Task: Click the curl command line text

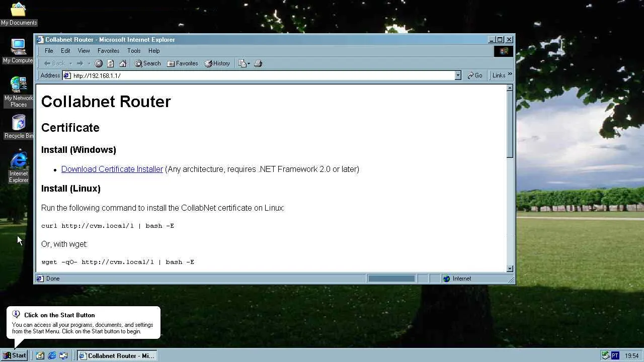Action: [108, 226]
